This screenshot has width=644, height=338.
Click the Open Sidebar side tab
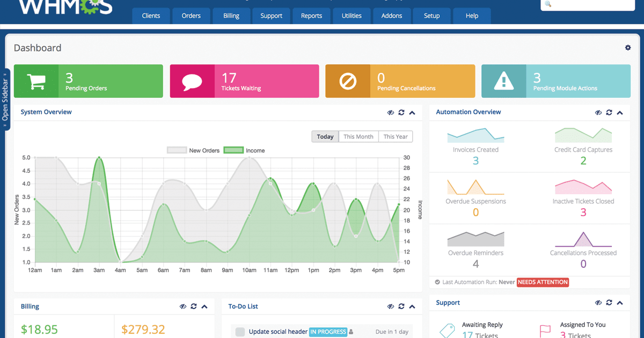[5, 99]
